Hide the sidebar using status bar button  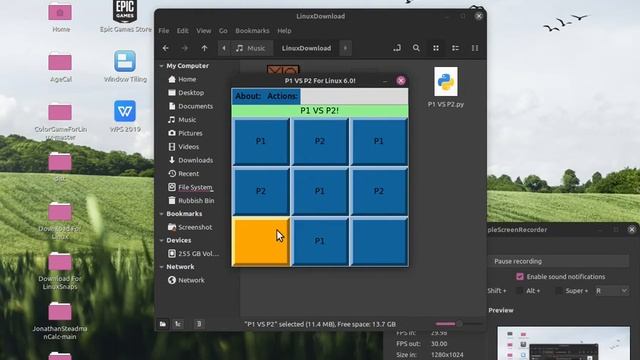click(x=199, y=324)
